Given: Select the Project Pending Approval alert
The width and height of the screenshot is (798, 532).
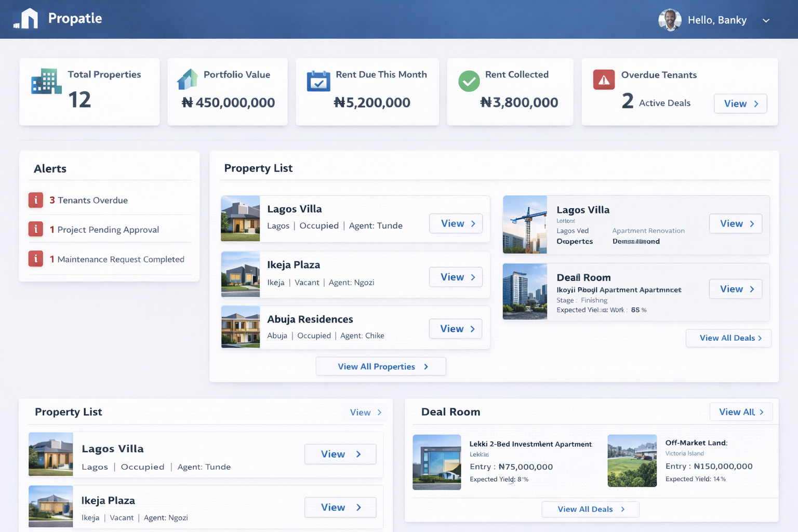Looking at the screenshot, I should click(x=108, y=230).
